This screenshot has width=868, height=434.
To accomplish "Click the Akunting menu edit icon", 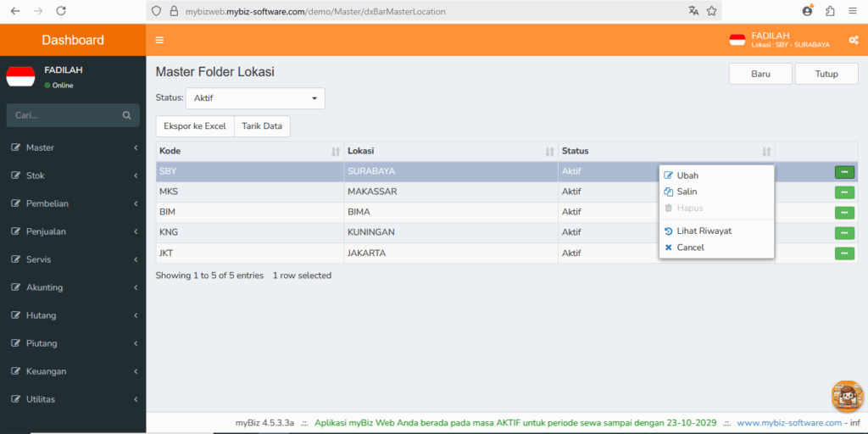I will click(x=15, y=287).
